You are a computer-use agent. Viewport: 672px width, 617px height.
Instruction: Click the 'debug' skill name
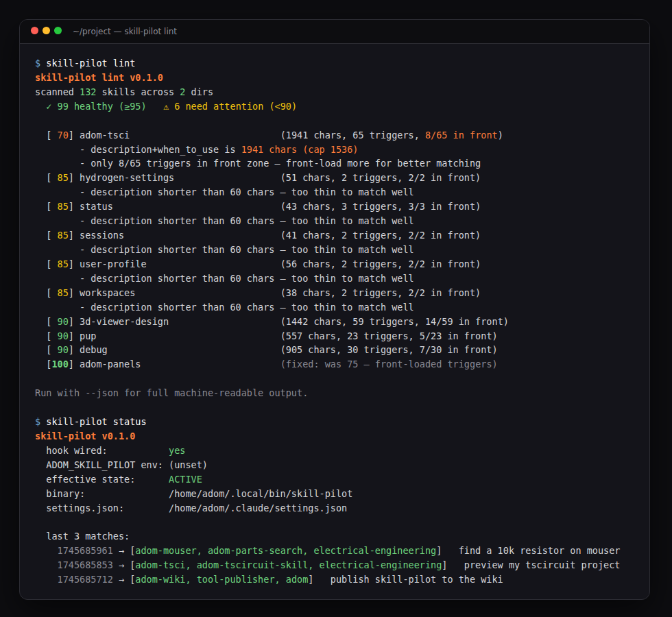pos(93,350)
